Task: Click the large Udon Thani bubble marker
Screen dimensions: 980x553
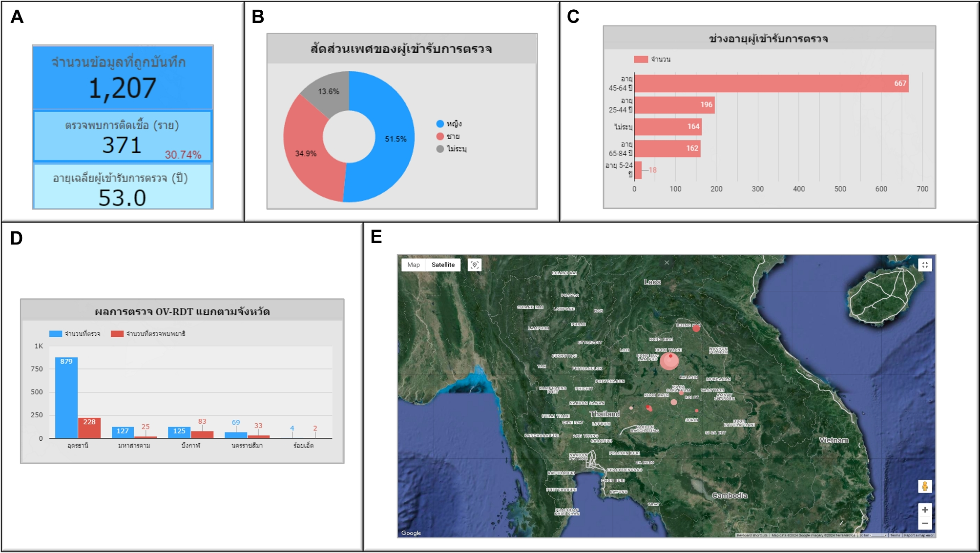Action: coord(669,362)
